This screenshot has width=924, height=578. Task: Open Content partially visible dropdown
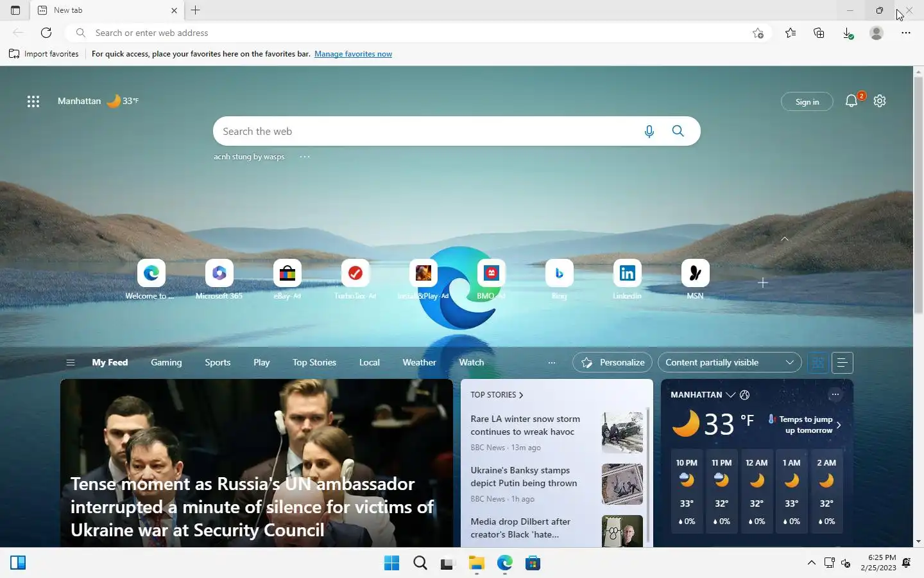click(x=730, y=362)
